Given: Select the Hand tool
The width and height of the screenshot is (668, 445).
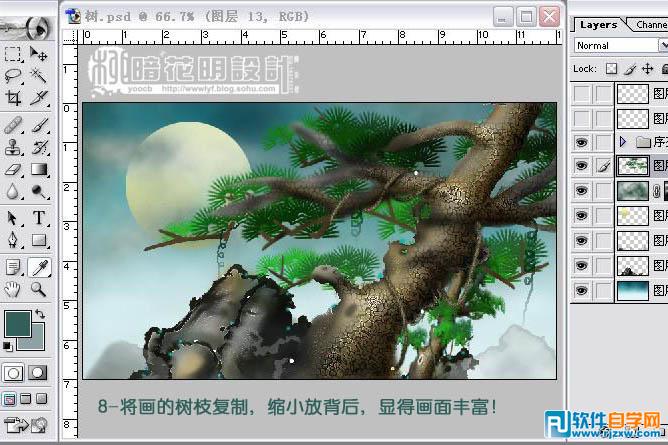Looking at the screenshot, I should point(13,289).
